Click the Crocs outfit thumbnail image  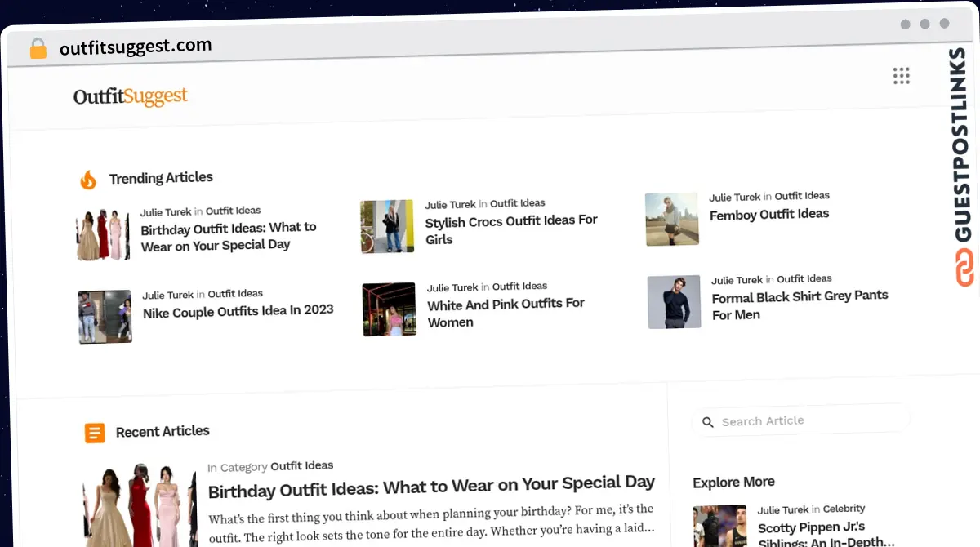point(387,226)
